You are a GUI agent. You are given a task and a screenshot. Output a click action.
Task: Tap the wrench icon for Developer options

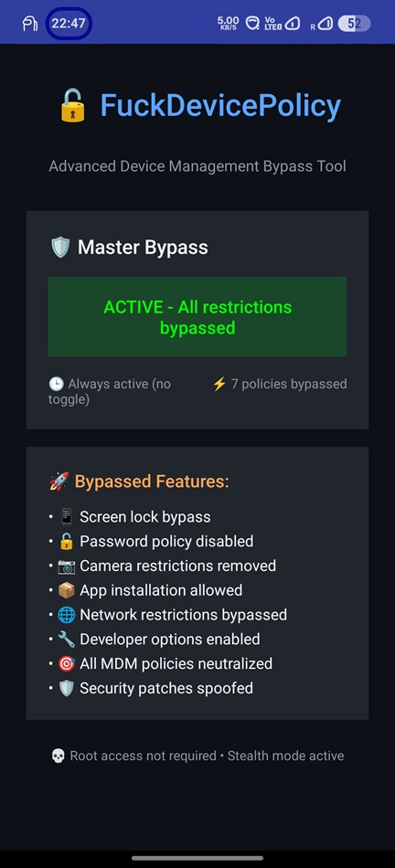[x=67, y=639]
